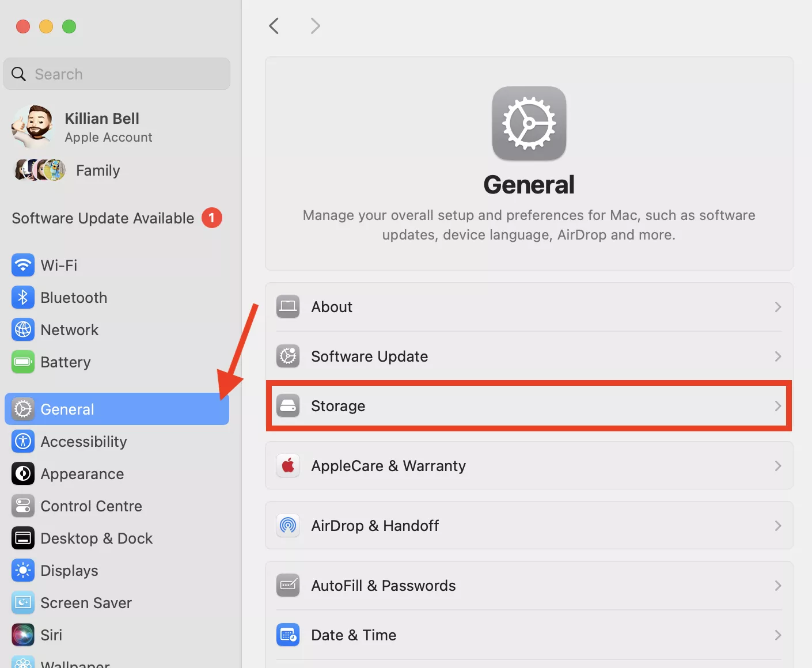The width and height of the screenshot is (812, 668).
Task: Select Displays in the sidebar
Action: tap(69, 570)
